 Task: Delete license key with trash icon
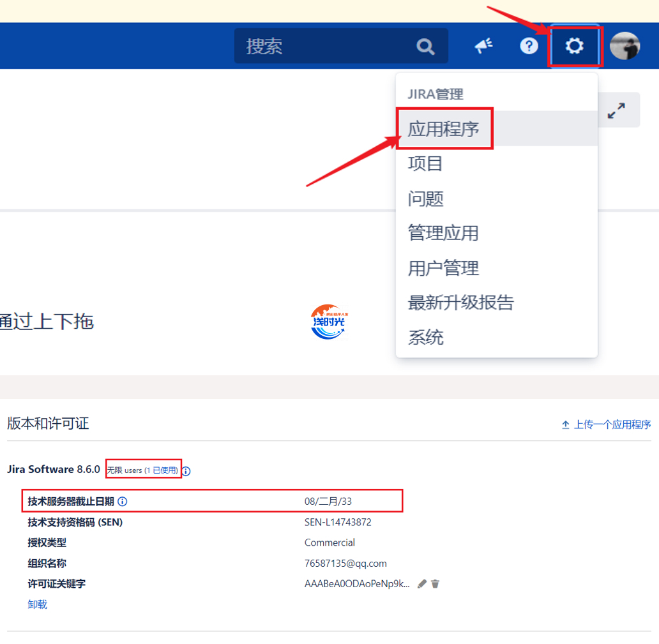(x=436, y=583)
